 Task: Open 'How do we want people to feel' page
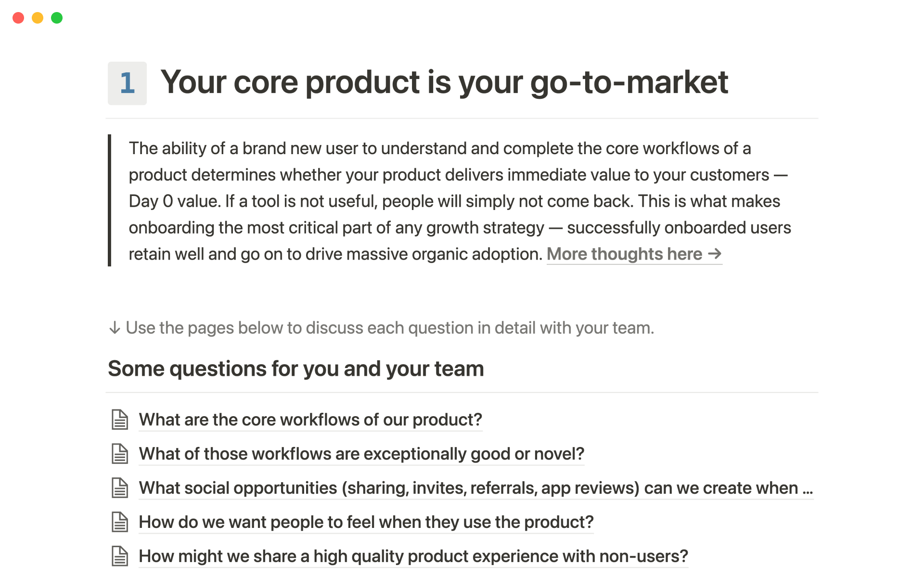click(x=366, y=522)
